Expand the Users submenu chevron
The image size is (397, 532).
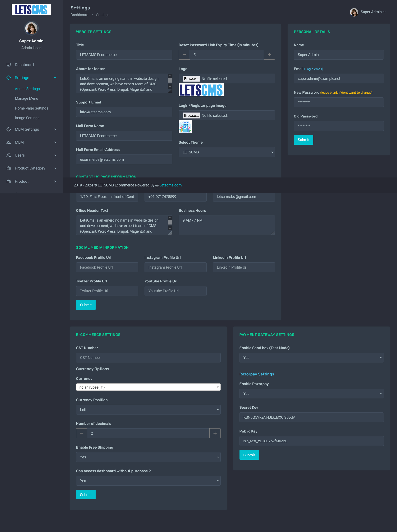point(55,155)
